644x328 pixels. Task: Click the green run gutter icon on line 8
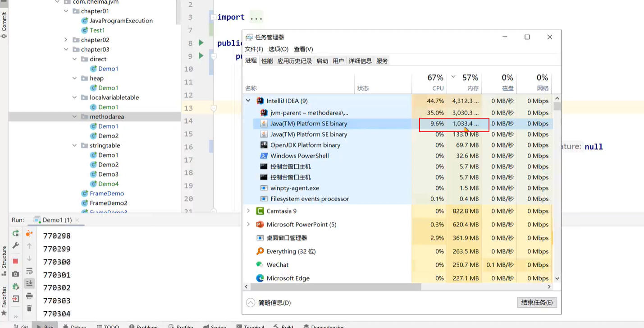pos(201,42)
